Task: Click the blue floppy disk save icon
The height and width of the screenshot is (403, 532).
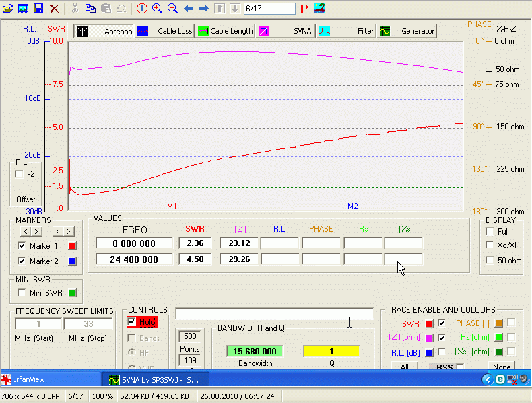Action: point(38,8)
